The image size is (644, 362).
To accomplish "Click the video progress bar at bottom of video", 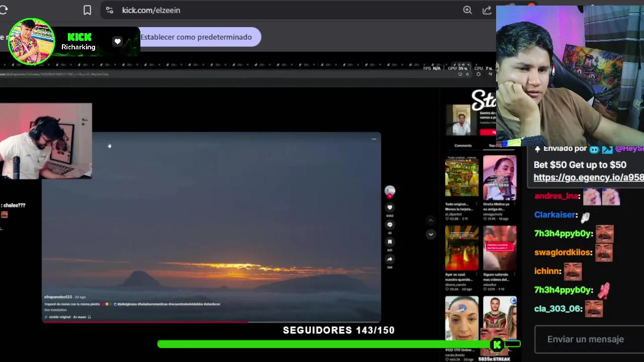I will (211, 322).
